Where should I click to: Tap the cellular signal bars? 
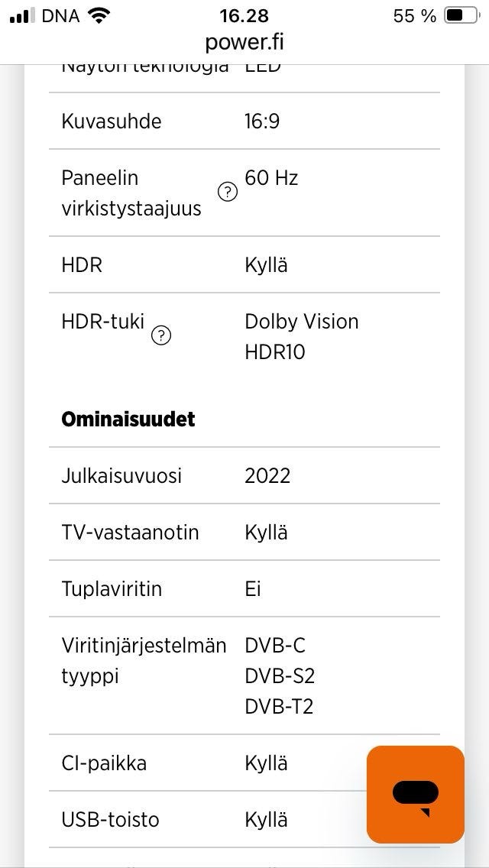(23, 15)
